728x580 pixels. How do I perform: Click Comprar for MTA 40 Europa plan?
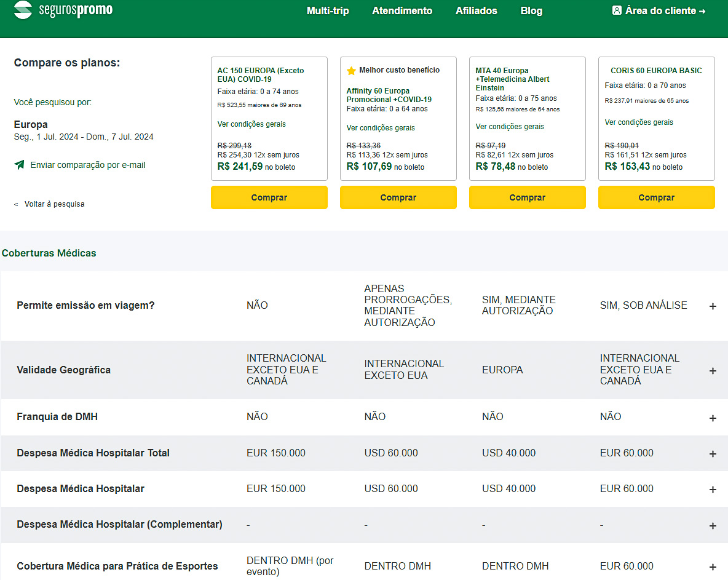tap(528, 197)
